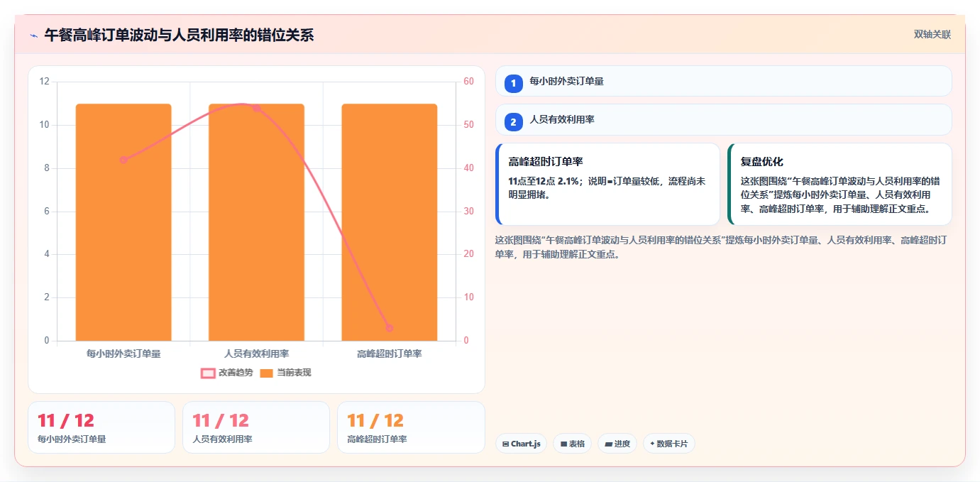Click the pink 11 / 12 人员有效利用率 stat card
This screenshot has height=482, width=980.
(256, 427)
